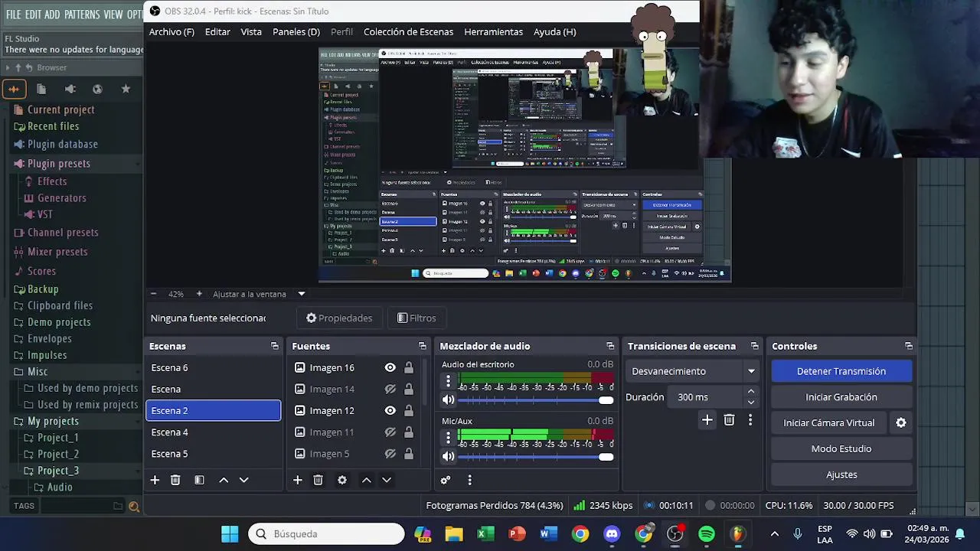Add a scene transition with plus
The width and height of the screenshot is (980, 551).
pos(707,419)
